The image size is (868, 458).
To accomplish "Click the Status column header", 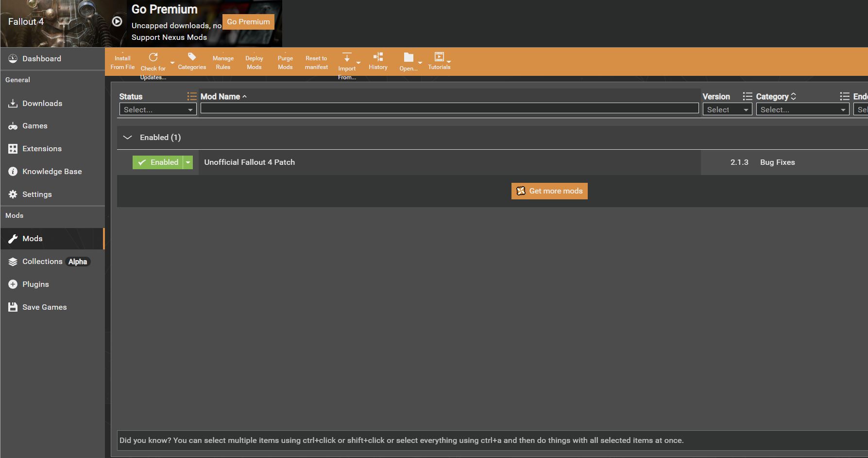I will [x=131, y=96].
